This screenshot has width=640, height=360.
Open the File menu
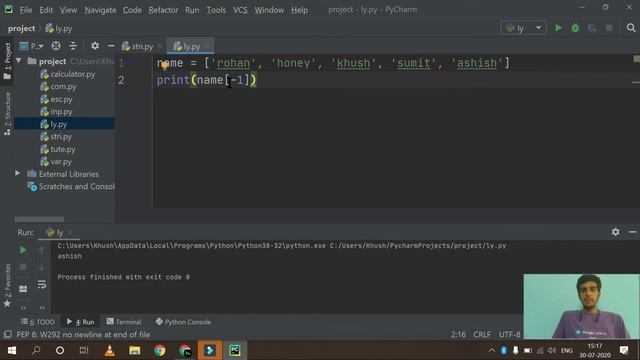tap(25, 10)
